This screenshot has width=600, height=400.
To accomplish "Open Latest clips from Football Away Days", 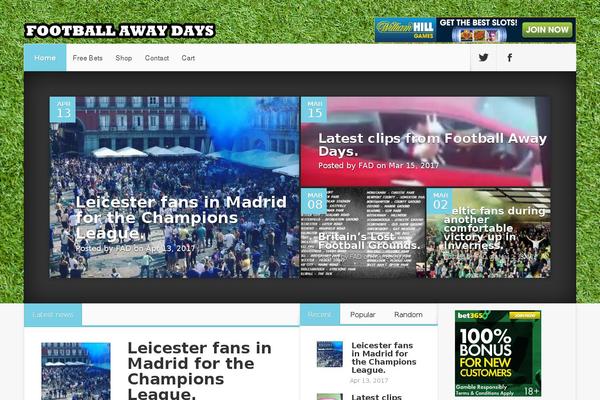I will (x=432, y=144).
